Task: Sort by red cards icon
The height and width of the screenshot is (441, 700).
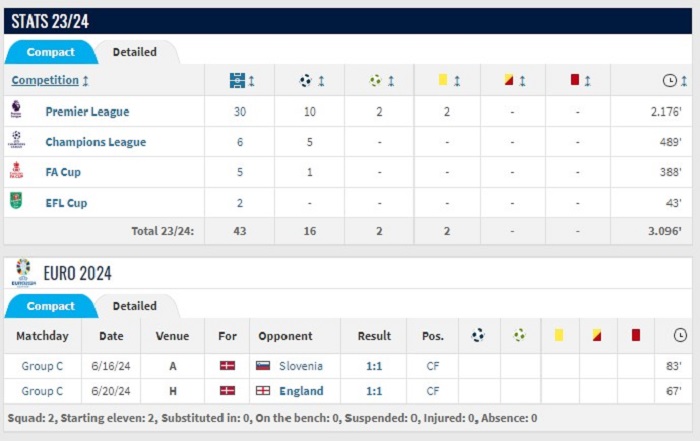Action: pyautogui.click(x=575, y=80)
